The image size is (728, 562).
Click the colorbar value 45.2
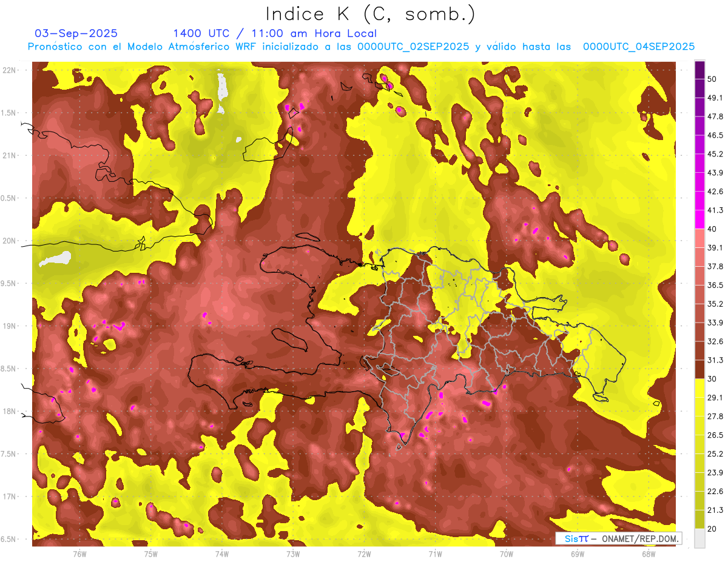coord(715,154)
